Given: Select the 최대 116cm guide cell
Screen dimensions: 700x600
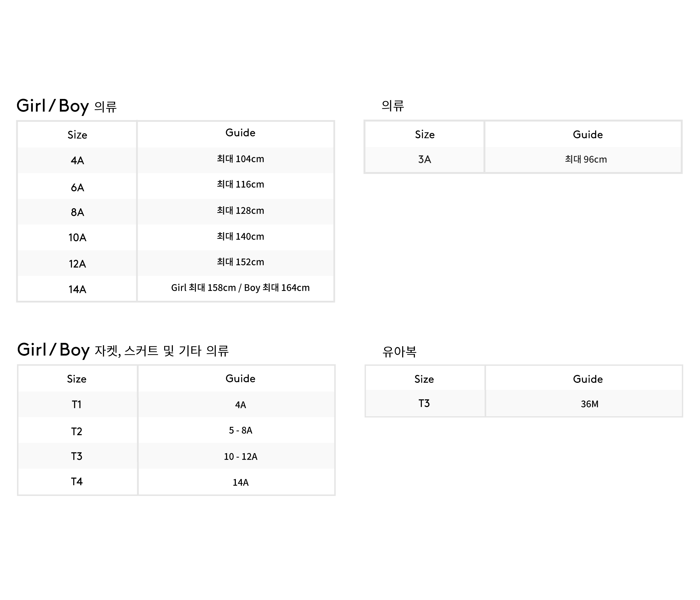Looking at the screenshot, I should click(240, 184).
